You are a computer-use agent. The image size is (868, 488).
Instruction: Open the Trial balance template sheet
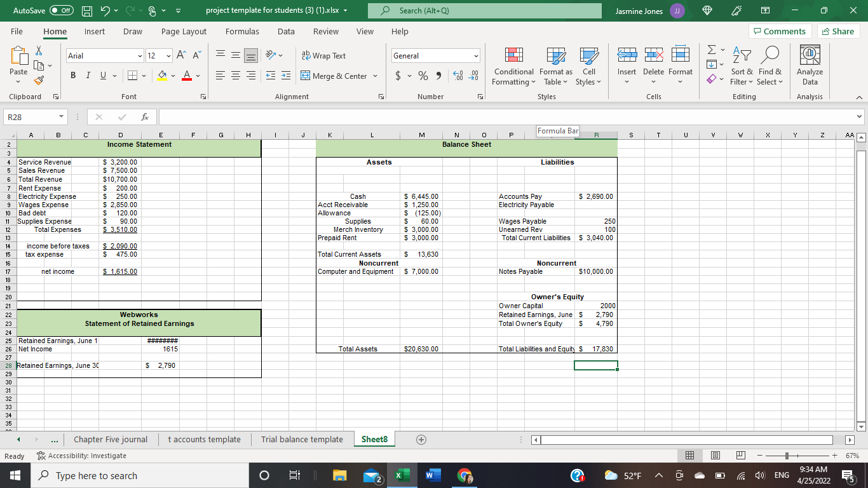click(x=301, y=439)
